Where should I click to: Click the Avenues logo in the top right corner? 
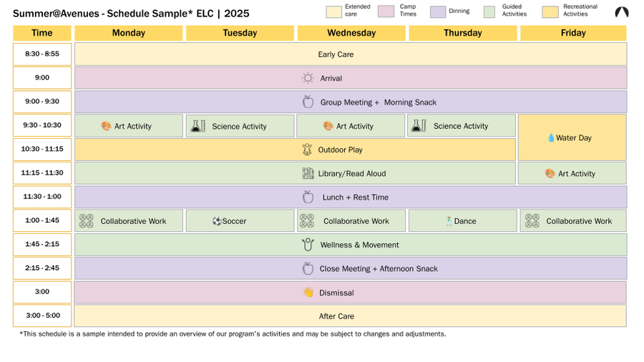coord(622,12)
